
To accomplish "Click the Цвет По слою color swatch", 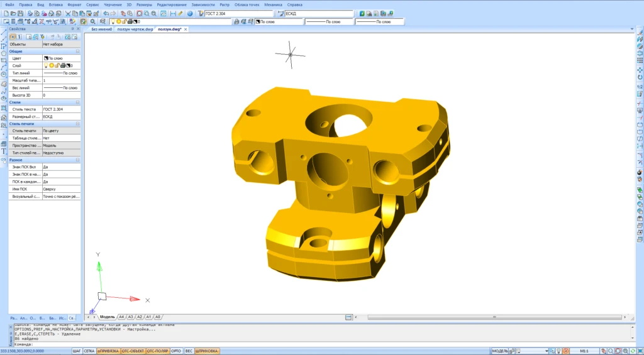I will (x=46, y=58).
